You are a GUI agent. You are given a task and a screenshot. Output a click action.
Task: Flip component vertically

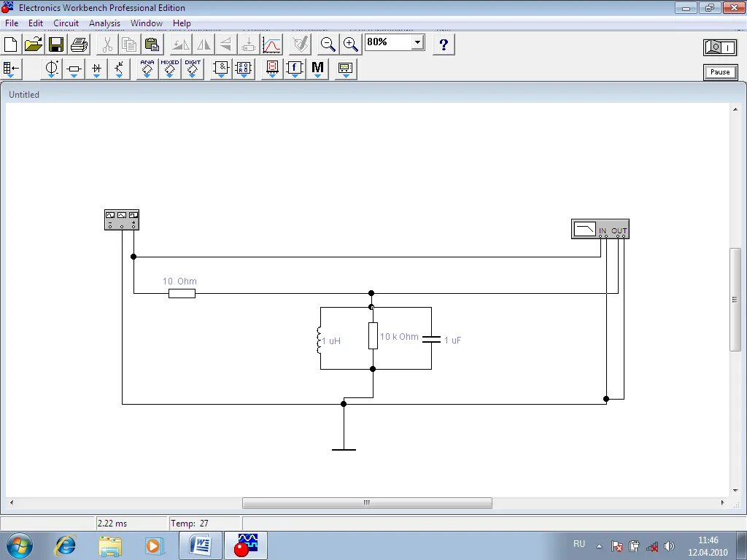[x=226, y=44]
